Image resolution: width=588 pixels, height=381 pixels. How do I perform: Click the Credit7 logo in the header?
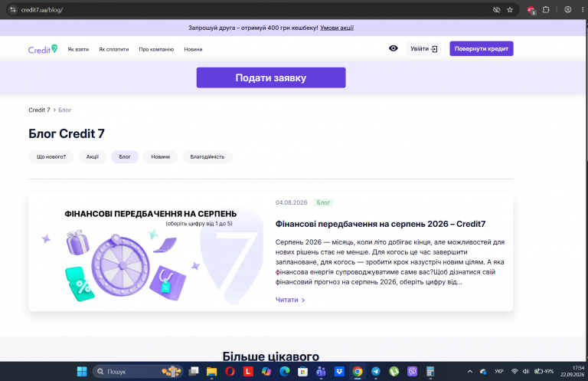click(x=43, y=49)
